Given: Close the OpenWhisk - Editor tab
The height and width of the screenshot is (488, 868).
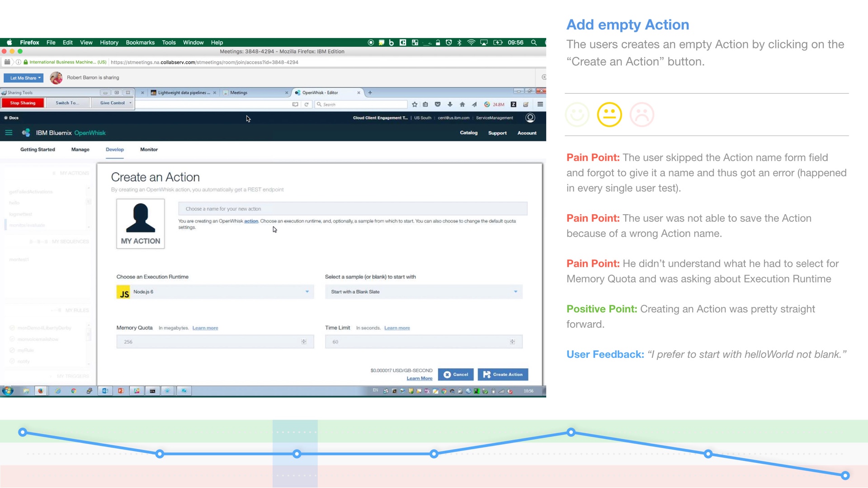Looking at the screenshot, I should (359, 93).
